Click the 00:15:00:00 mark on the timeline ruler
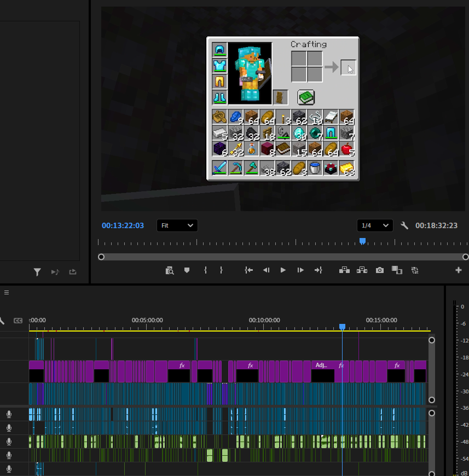The image size is (469, 476). click(x=381, y=320)
